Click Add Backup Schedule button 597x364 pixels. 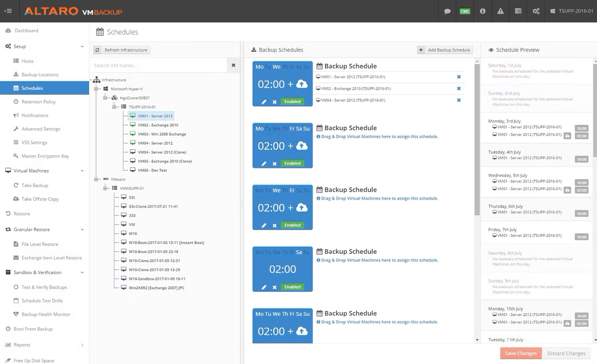445,50
